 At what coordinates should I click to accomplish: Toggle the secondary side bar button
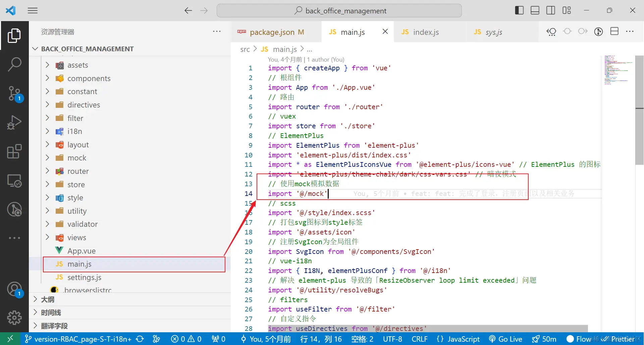pos(551,10)
